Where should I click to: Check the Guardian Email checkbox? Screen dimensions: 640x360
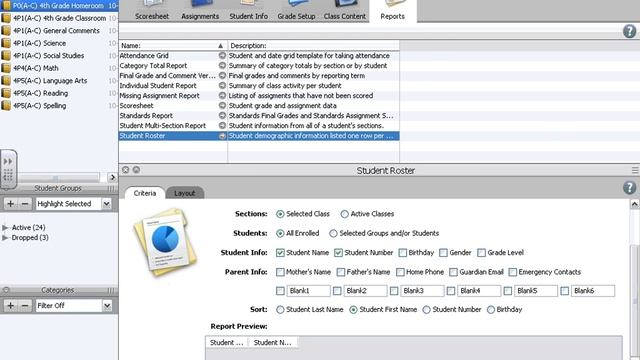[453, 272]
